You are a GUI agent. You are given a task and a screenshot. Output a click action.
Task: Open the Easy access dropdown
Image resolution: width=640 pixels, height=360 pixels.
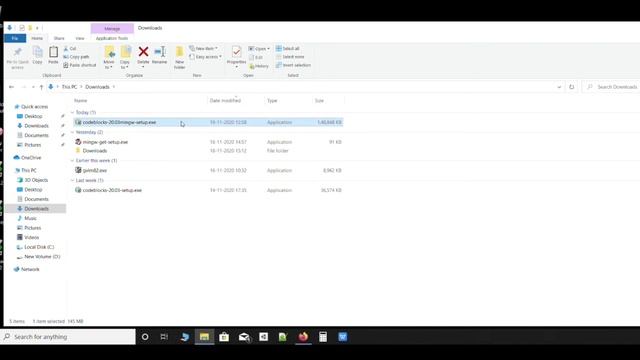tap(206, 57)
